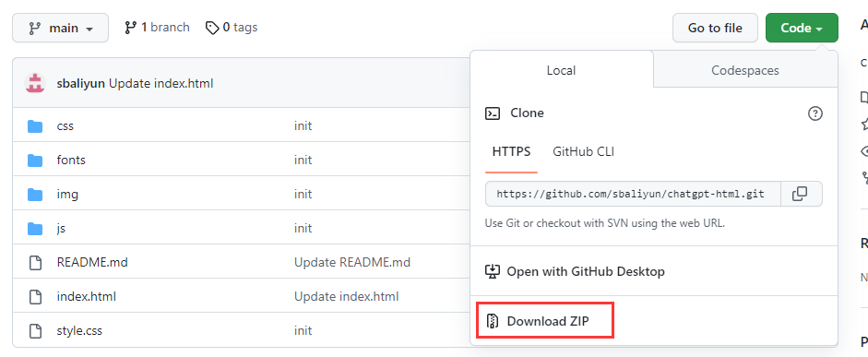
Task: Click the README.md file icon
Action: click(x=35, y=262)
